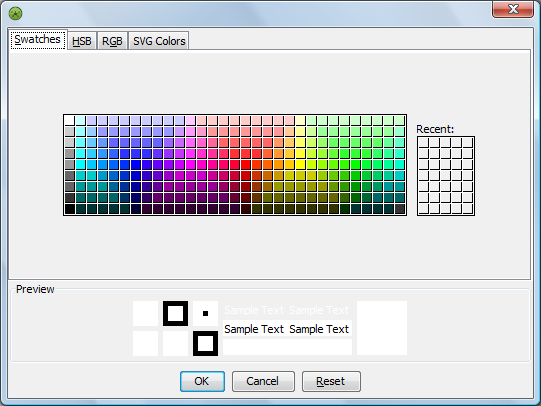Open the HSB tab
This screenshot has width=541, height=406.
tap(82, 41)
